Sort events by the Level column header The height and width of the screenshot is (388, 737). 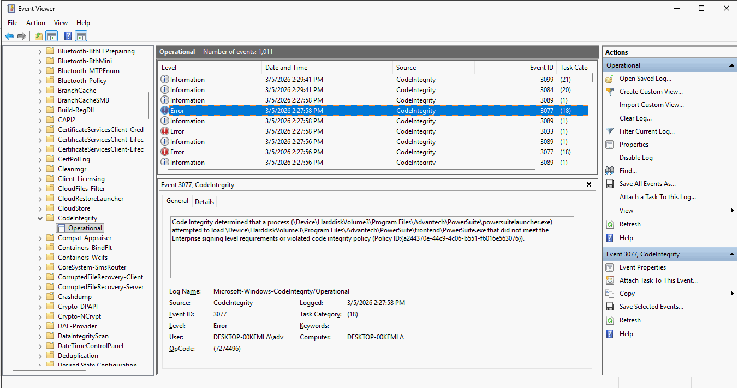point(210,68)
